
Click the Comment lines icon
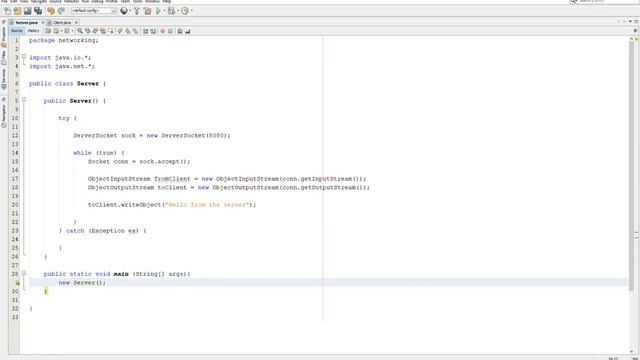(180, 31)
